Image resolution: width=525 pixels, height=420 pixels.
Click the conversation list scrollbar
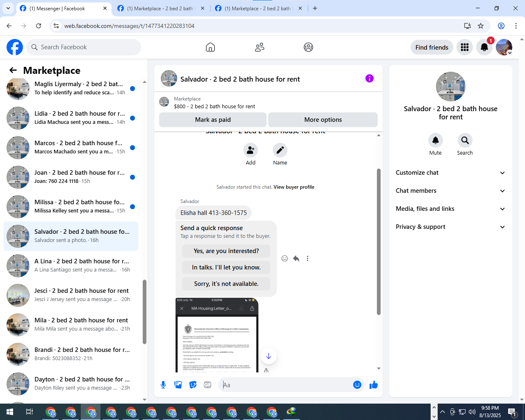(144, 312)
